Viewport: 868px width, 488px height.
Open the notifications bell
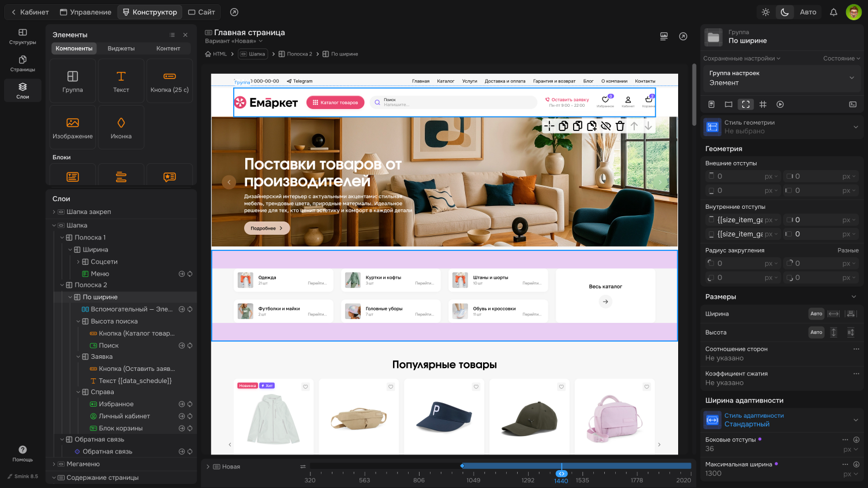(833, 12)
